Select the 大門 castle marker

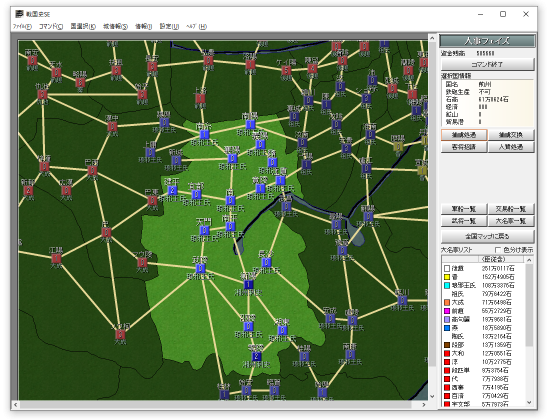[x=204, y=231]
